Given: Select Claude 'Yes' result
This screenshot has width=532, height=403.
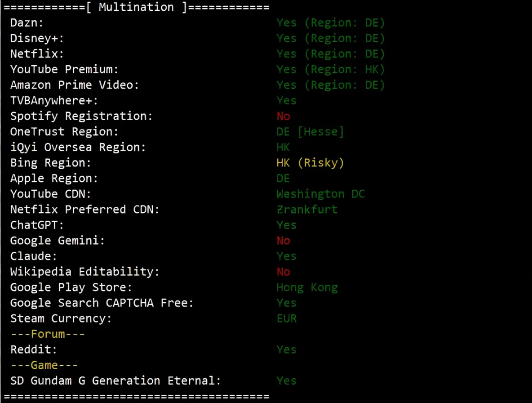Looking at the screenshot, I should (x=286, y=256).
